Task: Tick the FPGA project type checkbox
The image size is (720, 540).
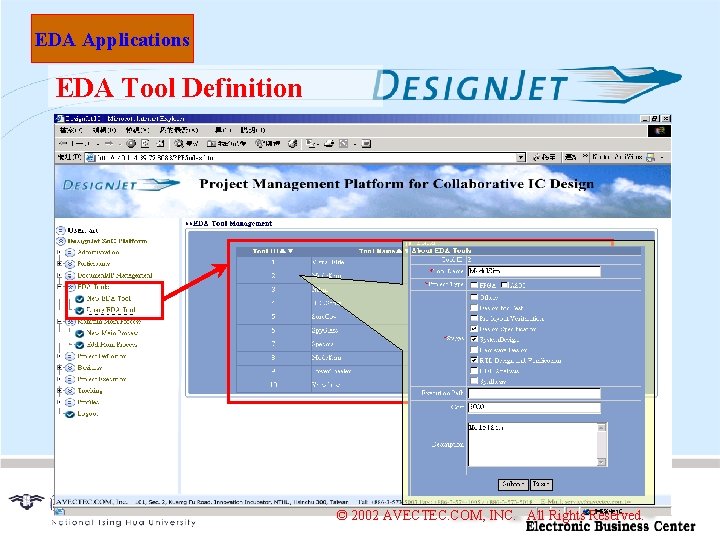Action: (x=474, y=285)
